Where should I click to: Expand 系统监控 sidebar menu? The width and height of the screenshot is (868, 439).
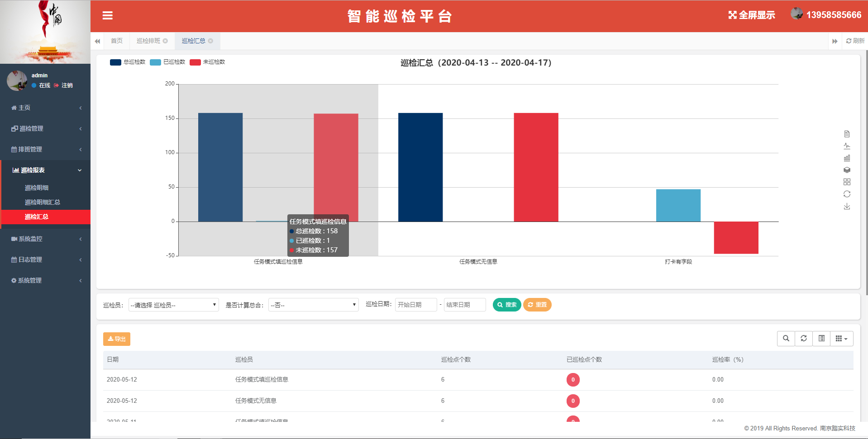click(x=45, y=239)
